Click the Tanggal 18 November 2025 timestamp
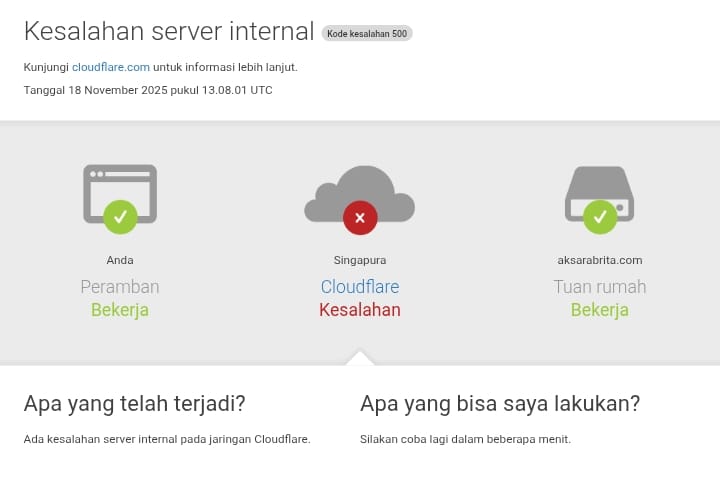This screenshot has width=720, height=483. coord(147,90)
